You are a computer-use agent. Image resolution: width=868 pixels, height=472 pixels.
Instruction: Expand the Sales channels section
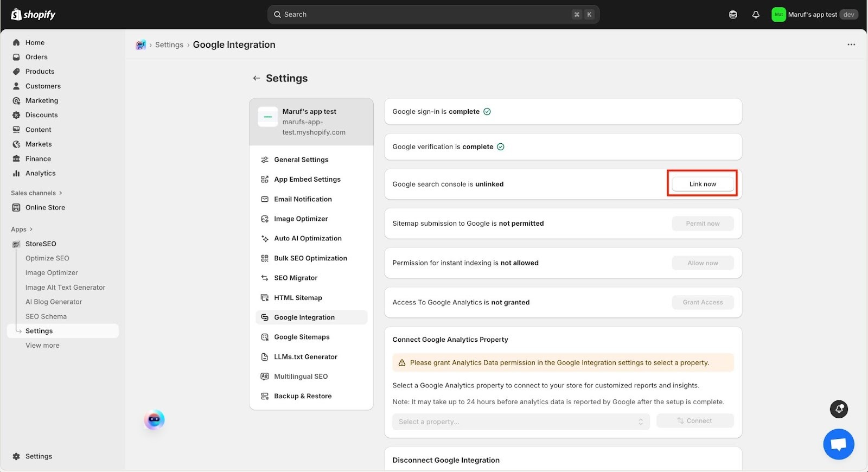point(36,193)
